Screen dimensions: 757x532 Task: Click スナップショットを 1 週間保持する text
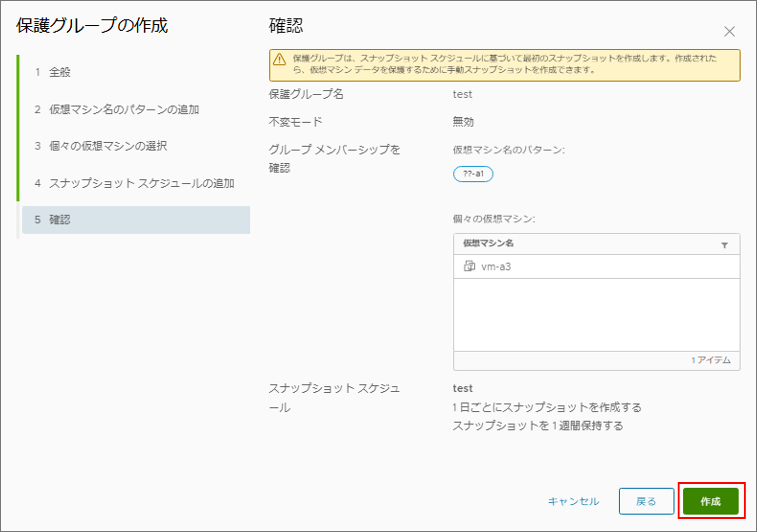coord(538,426)
